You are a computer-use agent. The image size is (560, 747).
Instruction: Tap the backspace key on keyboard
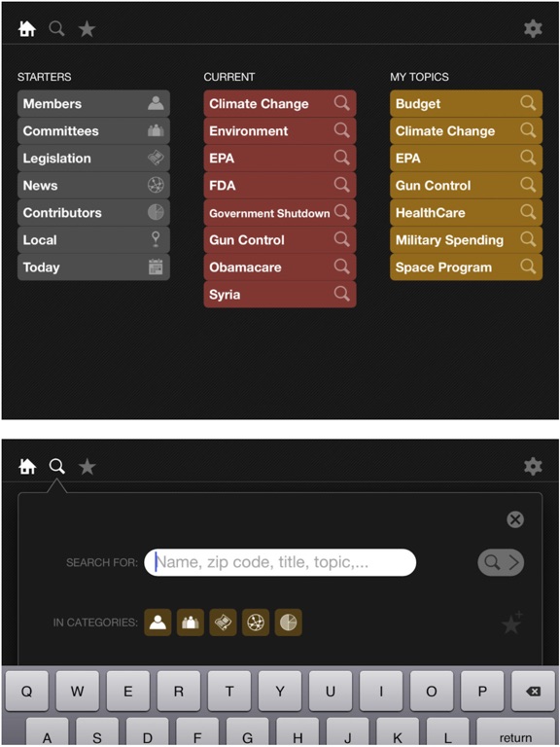(x=533, y=692)
